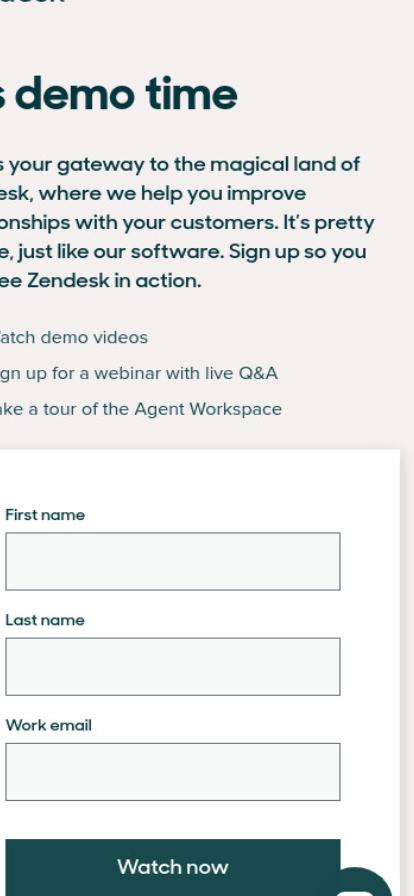Click the 'where we help you improve' line
The height and width of the screenshot is (896, 414).
[153, 194]
